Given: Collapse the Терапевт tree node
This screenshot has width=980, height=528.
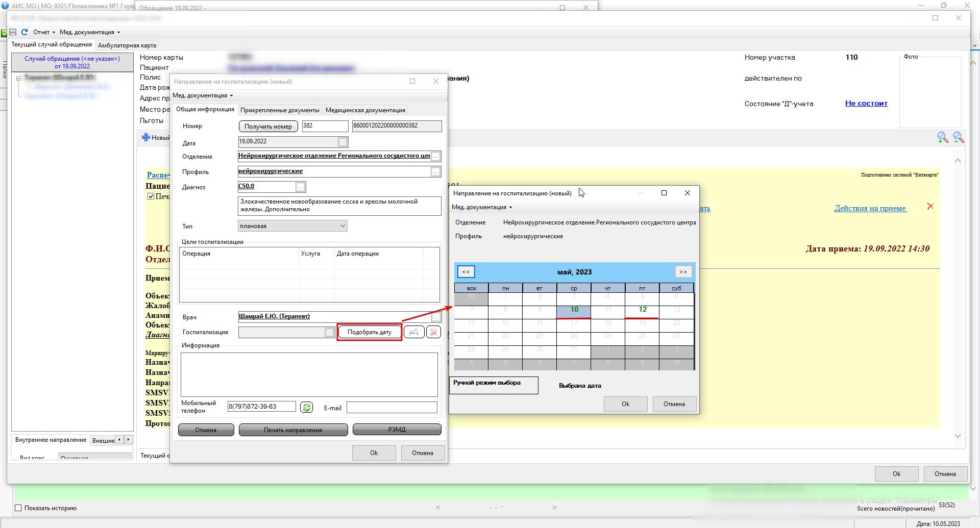Looking at the screenshot, I should click(x=18, y=78).
